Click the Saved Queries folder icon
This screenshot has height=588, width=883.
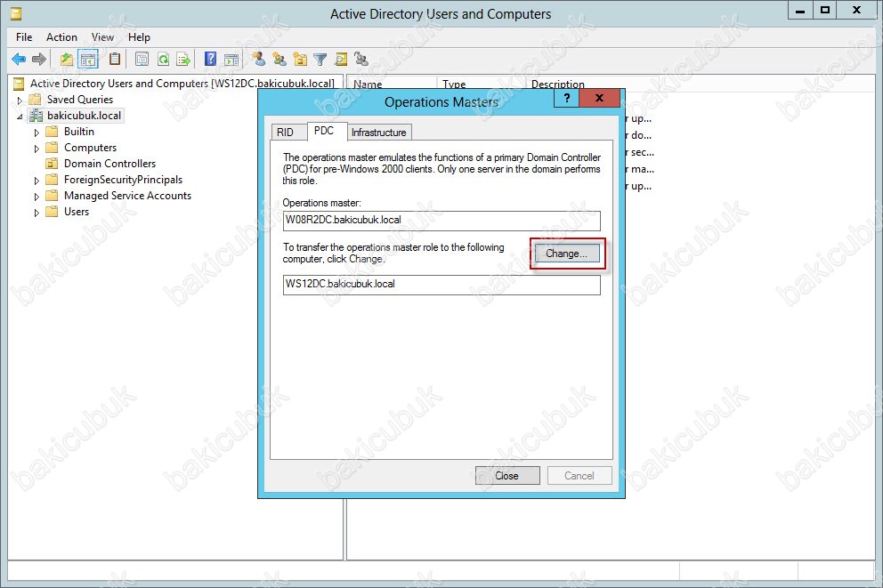36,100
